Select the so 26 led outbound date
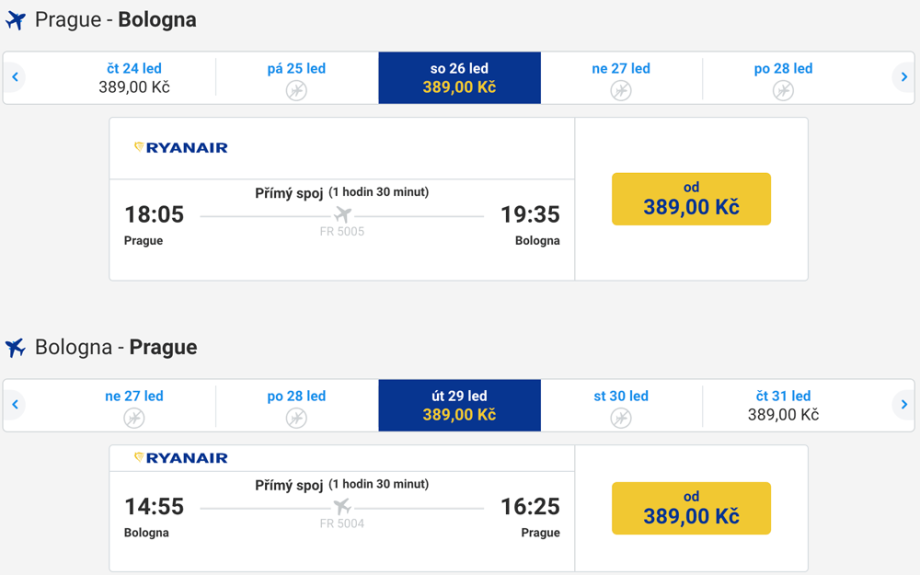920x575 pixels. coord(459,78)
